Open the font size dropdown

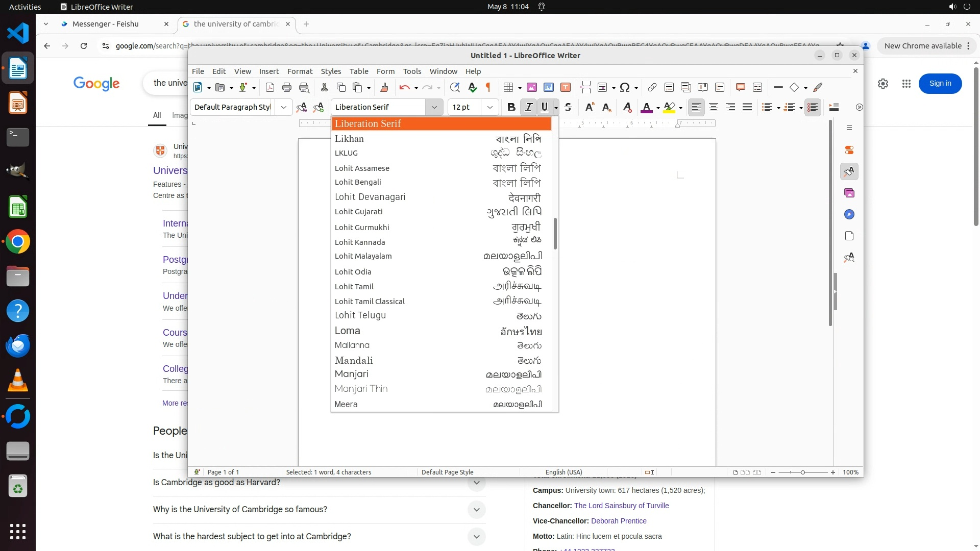pyautogui.click(x=490, y=107)
